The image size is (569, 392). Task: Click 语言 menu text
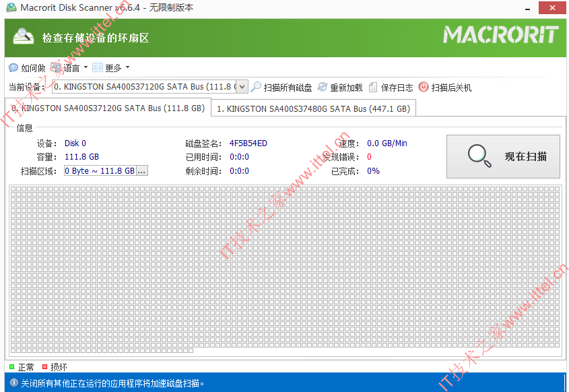(x=71, y=68)
